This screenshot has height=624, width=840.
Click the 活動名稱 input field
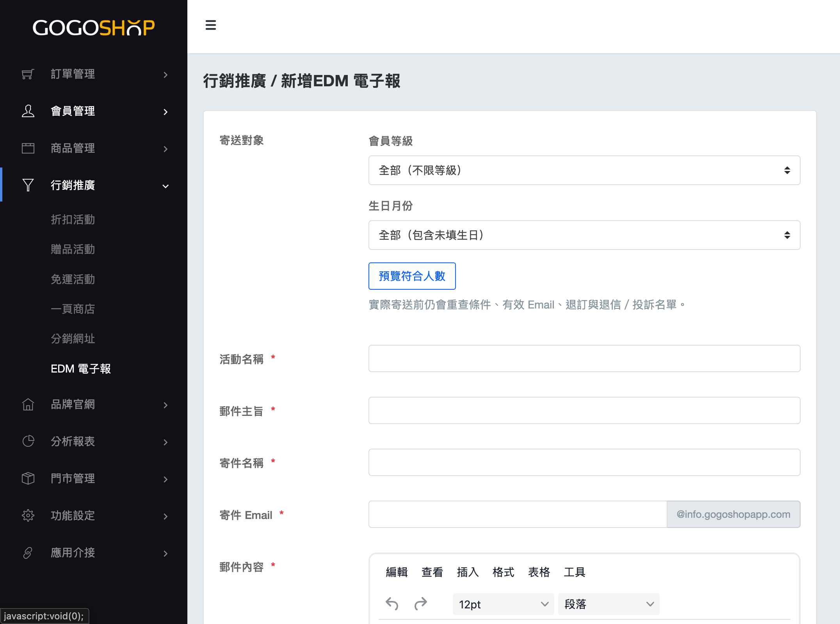pos(584,358)
